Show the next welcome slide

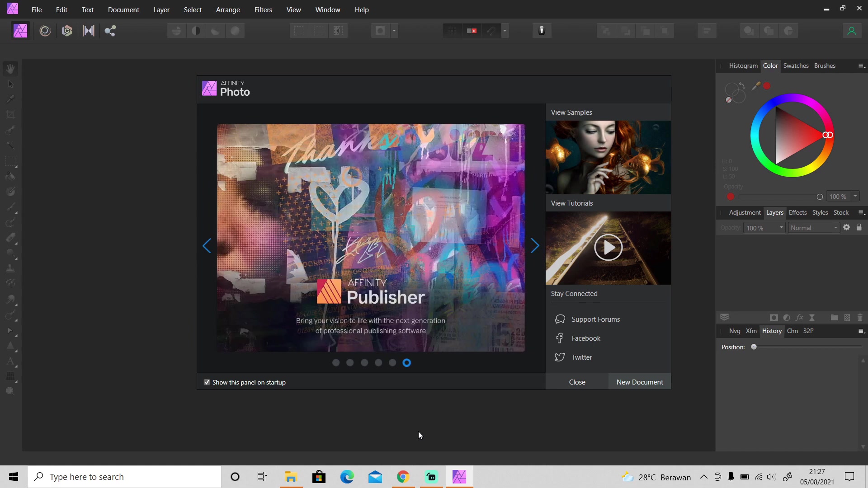[x=535, y=246]
